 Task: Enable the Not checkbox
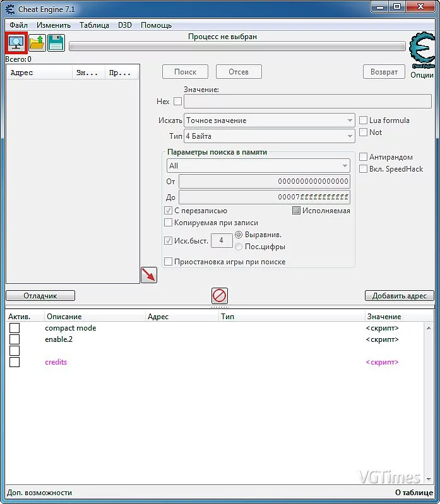click(363, 132)
